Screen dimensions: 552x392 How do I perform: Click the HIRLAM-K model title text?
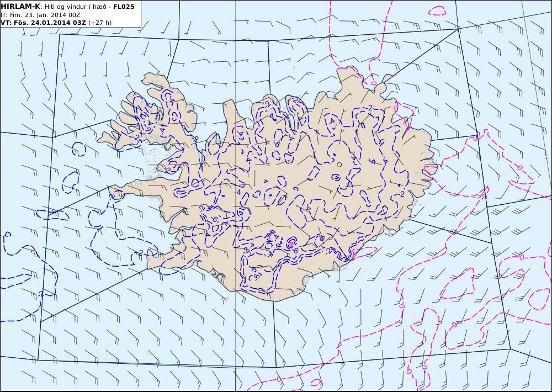[x=21, y=7]
